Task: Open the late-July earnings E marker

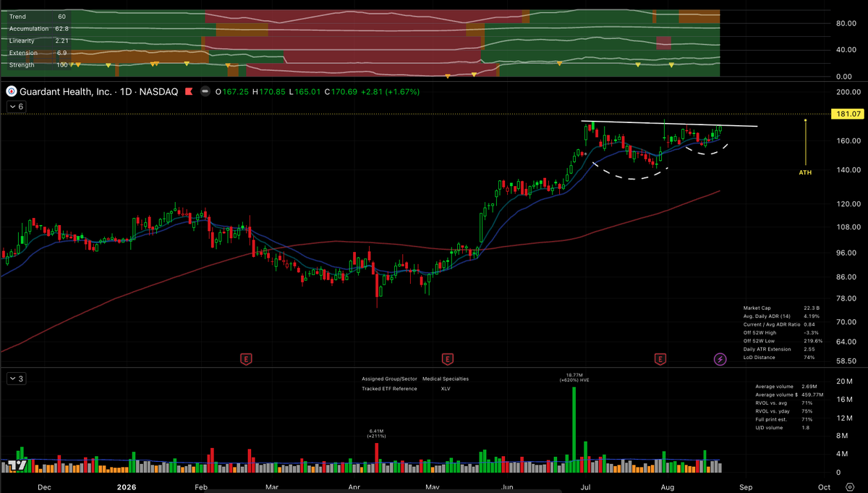Action: [x=660, y=358]
